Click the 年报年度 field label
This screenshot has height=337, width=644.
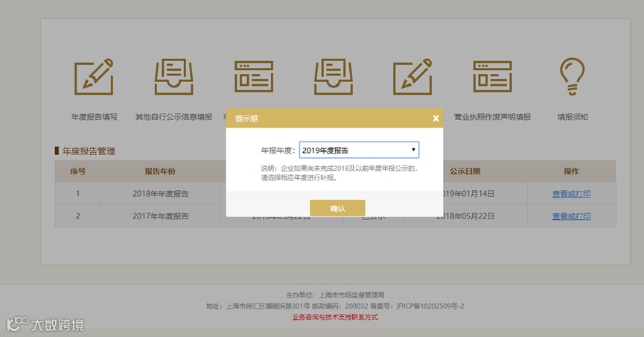[x=278, y=151]
